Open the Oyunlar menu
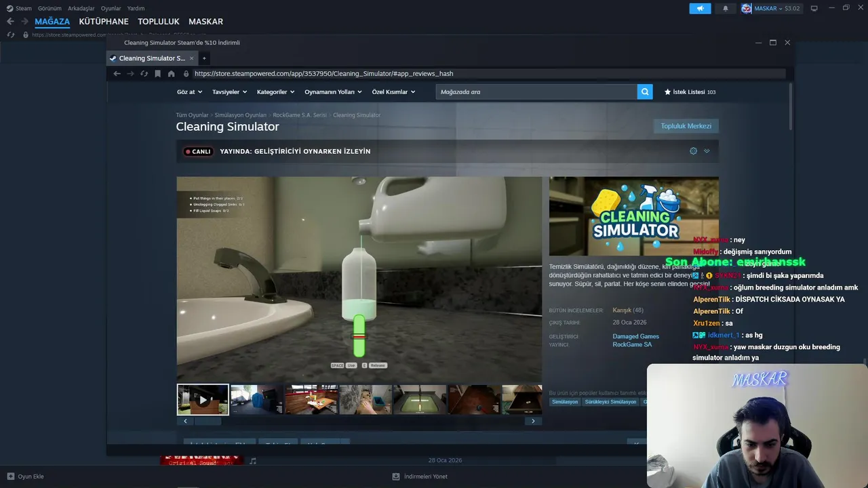 point(111,8)
